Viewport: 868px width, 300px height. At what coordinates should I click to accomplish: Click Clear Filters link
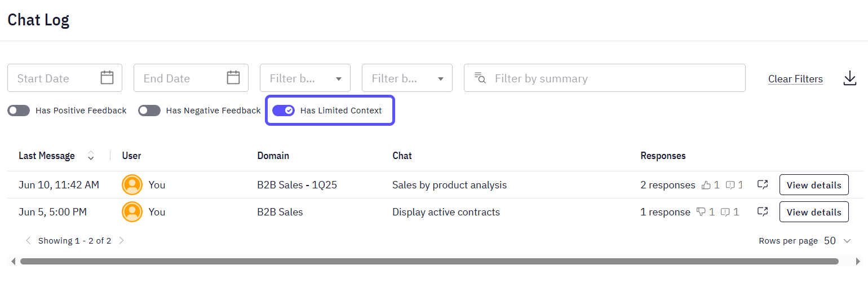pos(795,79)
